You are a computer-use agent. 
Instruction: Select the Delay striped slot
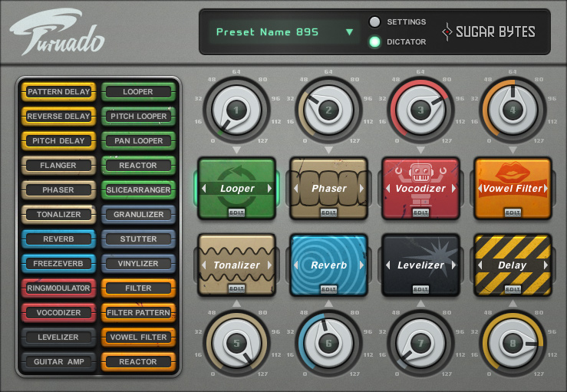coord(513,265)
